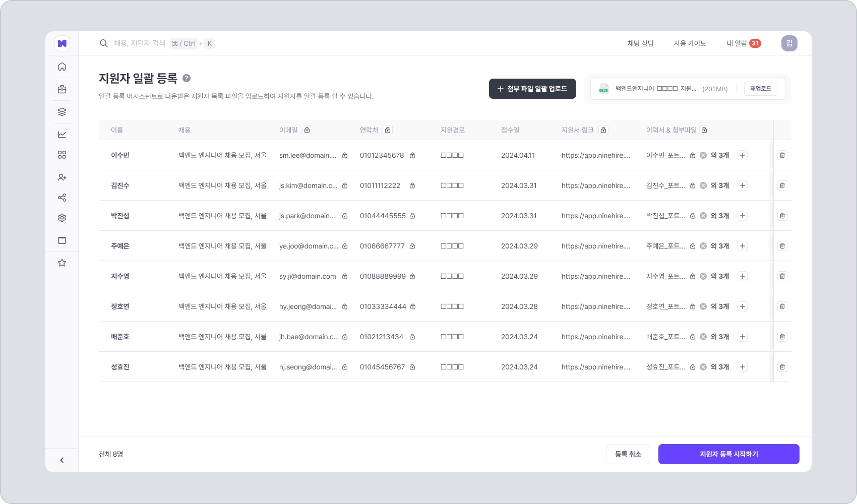Click the 접수일 column header
The height and width of the screenshot is (504, 857).
pyautogui.click(x=510, y=130)
